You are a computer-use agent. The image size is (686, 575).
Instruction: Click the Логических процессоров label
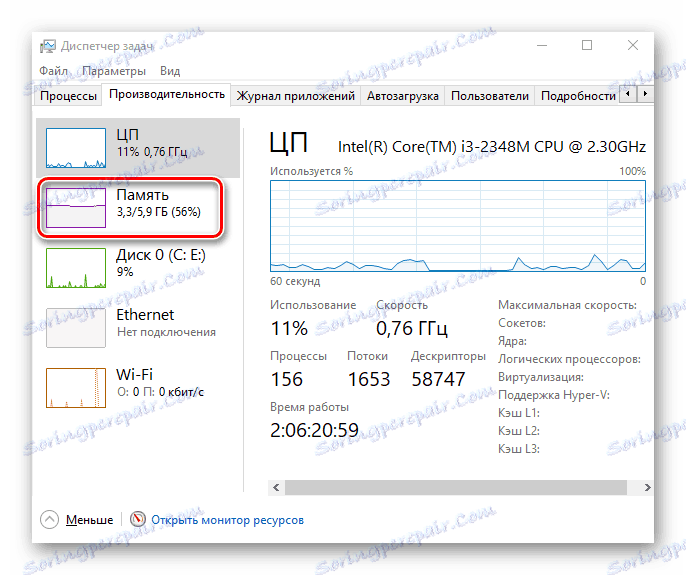click(569, 359)
